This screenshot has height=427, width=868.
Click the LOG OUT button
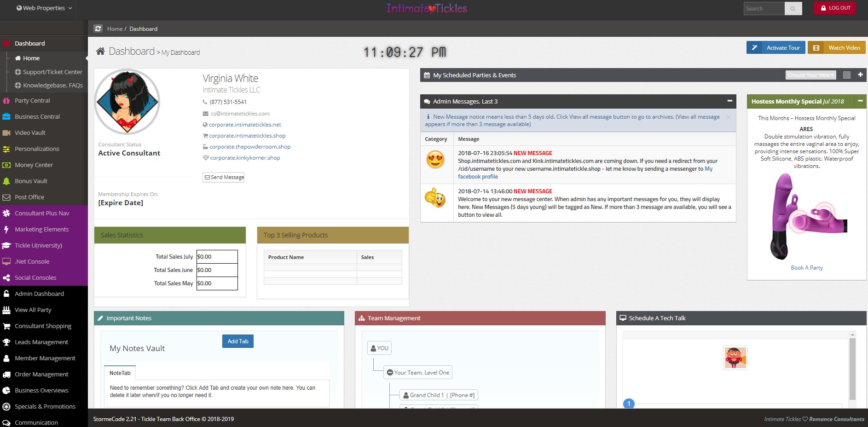(835, 8)
